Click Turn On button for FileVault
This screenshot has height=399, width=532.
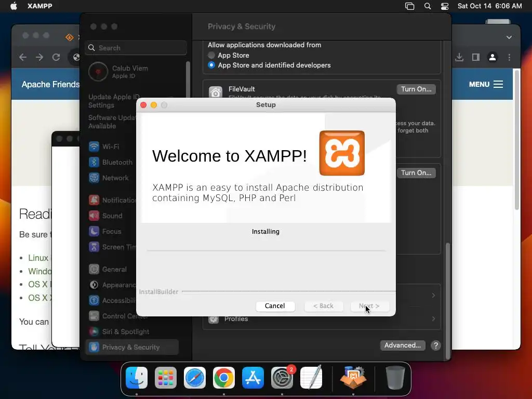pyautogui.click(x=416, y=89)
